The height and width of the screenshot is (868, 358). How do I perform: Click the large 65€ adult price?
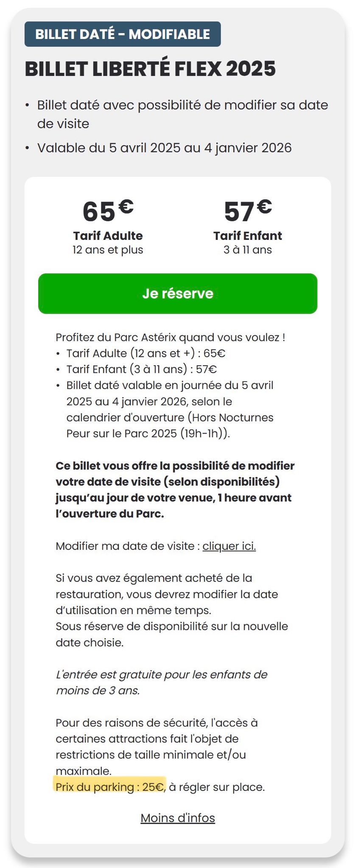[x=108, y=211]
